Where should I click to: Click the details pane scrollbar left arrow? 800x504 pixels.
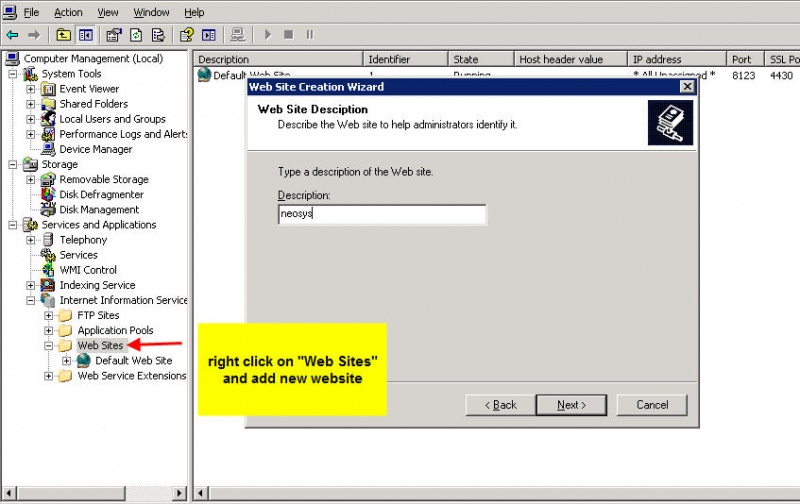201,493
